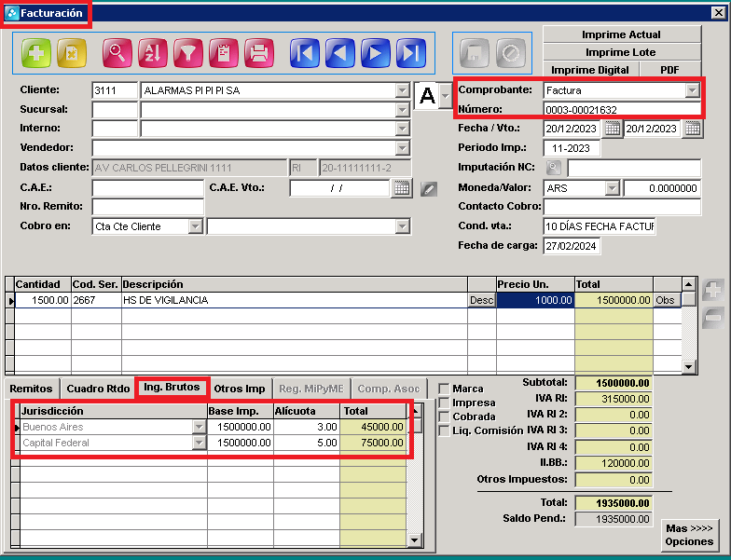Open the Vto. due date calendar icon
The height and width of the screenshot is (560, 731).
692,129
